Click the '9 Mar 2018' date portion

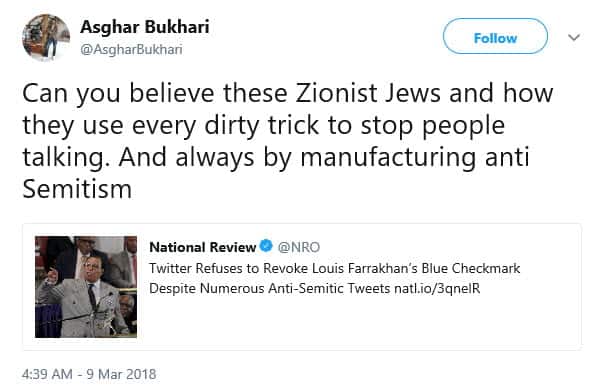point(121,374)
